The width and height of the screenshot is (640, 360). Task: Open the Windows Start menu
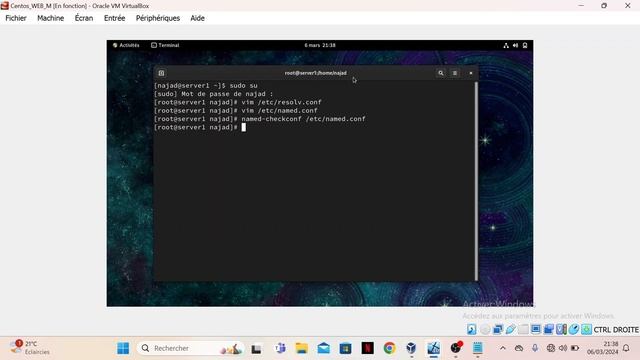[123, 348]
